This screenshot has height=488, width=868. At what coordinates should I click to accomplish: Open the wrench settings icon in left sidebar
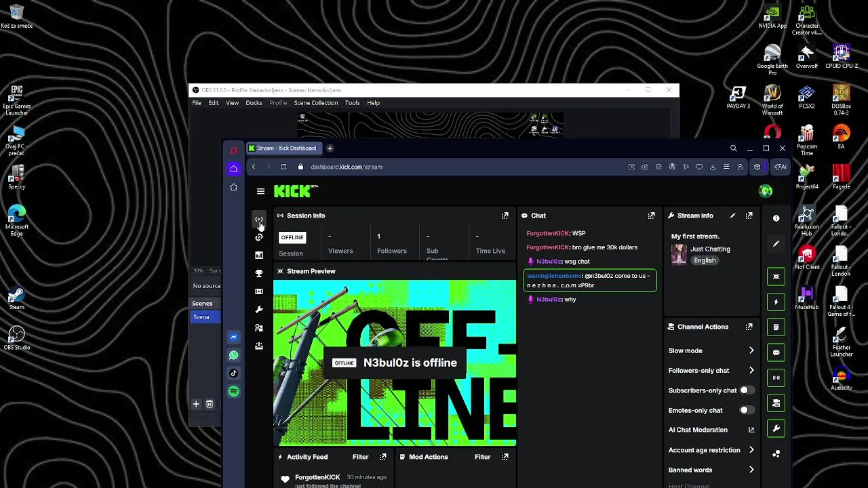point(259,310)
